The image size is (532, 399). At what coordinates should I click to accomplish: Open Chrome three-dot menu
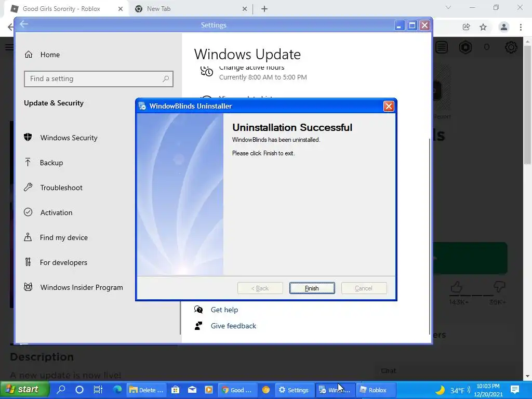[x=521, y=27]
